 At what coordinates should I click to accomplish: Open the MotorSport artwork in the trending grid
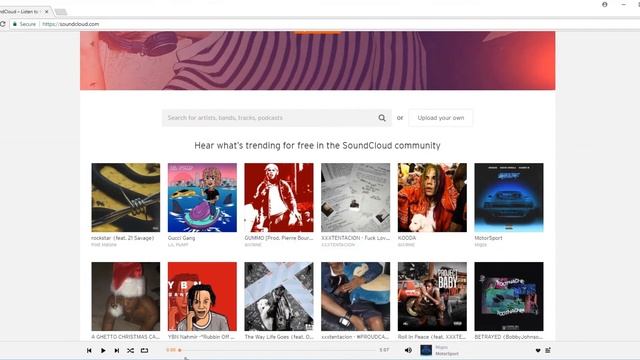(509, 198)
